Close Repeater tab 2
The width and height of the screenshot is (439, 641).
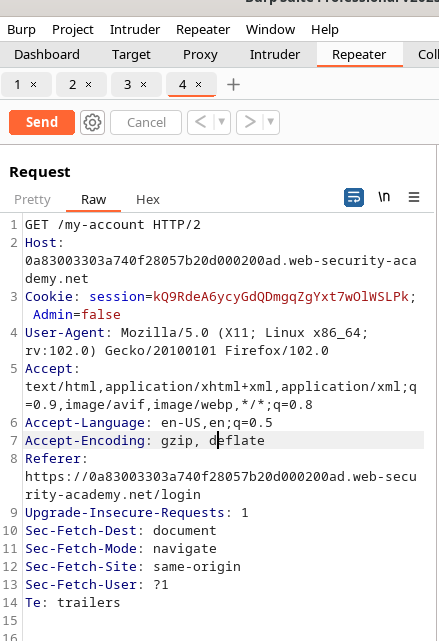tap(88, 84)
